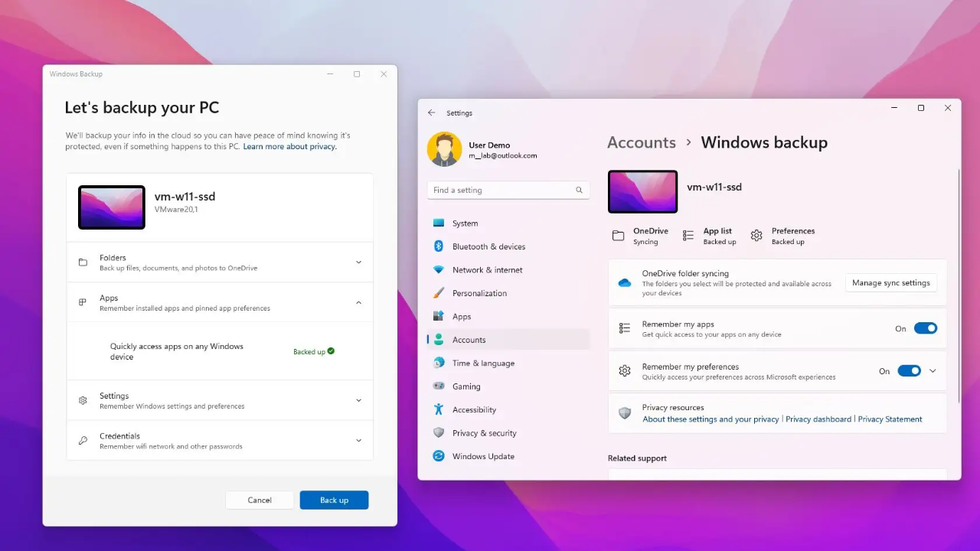Click the gear icon beside Remember my preferences
Viewport: 980px width, 551px height.
625,371
